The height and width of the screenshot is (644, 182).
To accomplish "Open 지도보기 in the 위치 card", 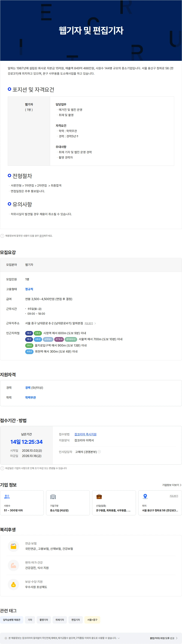I will [174, 496].
